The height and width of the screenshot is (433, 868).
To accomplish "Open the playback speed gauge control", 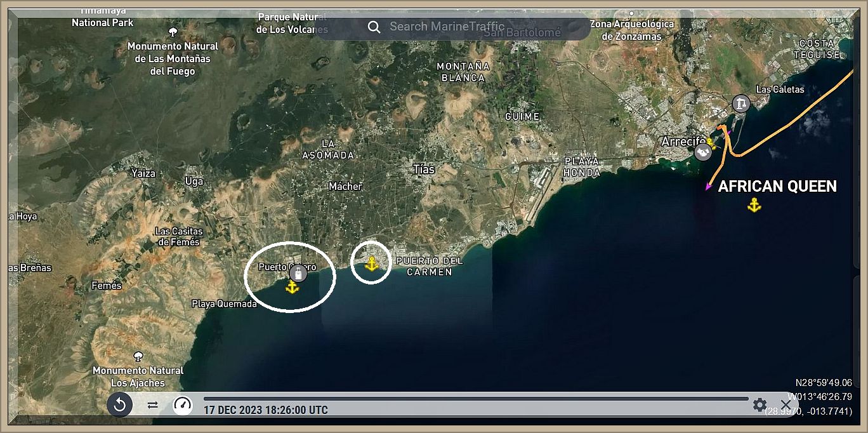I will click(183, 404).
